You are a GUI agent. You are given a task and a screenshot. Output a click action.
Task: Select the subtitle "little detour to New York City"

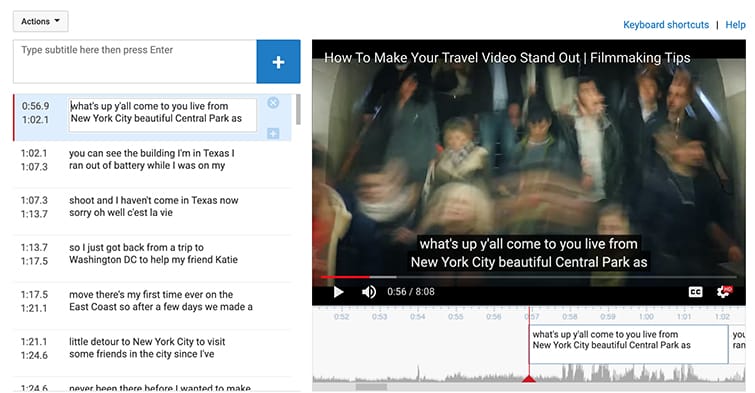(152, 348)
